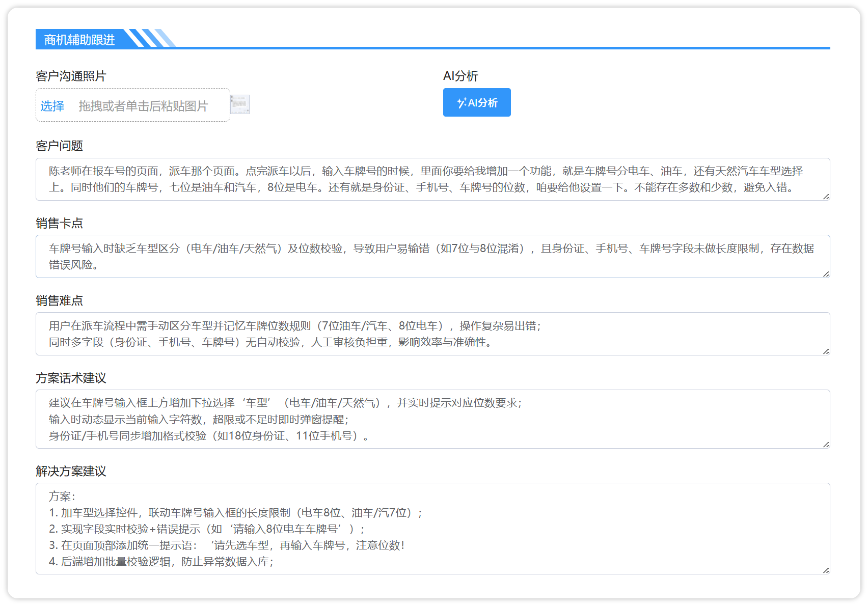This screenshot has height=606, width=868.
Task: Click the 选择 link to upload photo
Action: click(x=52, y=106)
